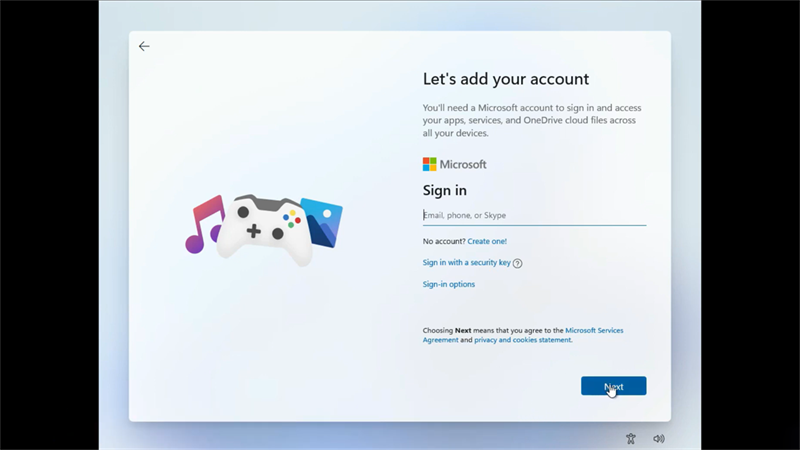Viewport: 800px width, 450px height.
Task: Choose Sign in with a security key
Action: [x=466, y=262]
